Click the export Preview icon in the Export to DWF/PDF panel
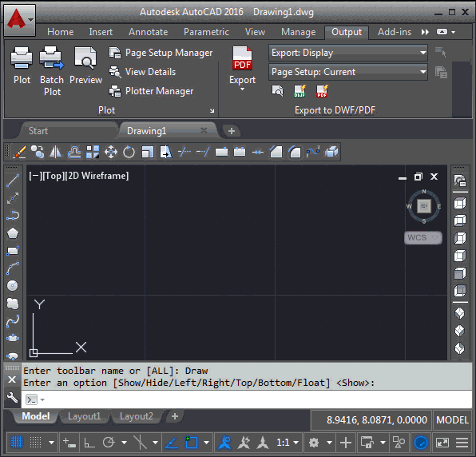Viewport: 476px width, 457px height. click(x=277, y=91)
